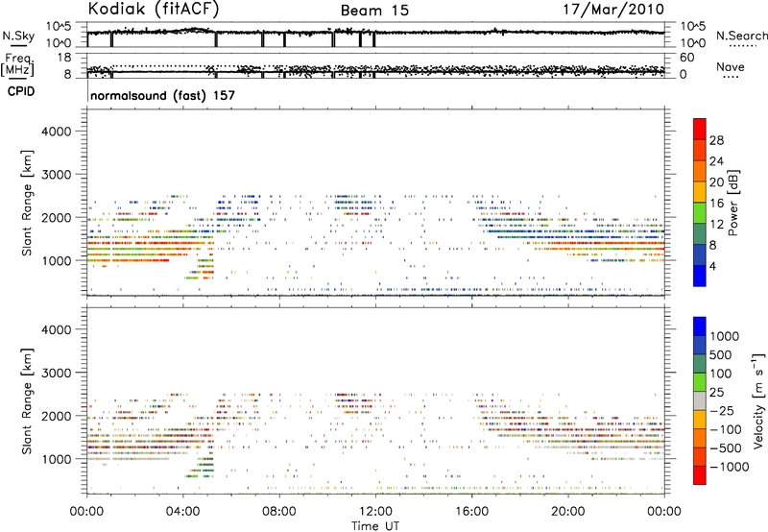Screen dimensions: 768x532
Task: Click the "100" tick on the Velocity colorbar
Action: click(721, 374)
